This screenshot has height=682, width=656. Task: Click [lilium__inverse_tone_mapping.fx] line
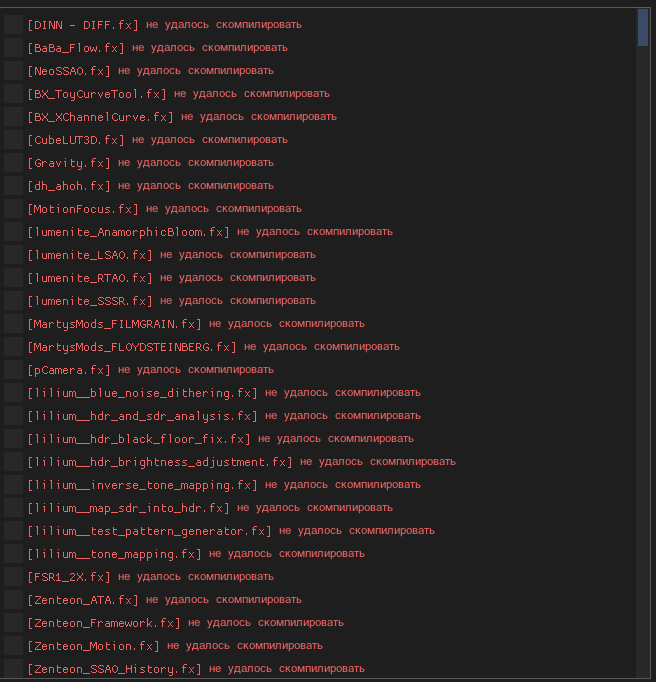tap(224, 485)
